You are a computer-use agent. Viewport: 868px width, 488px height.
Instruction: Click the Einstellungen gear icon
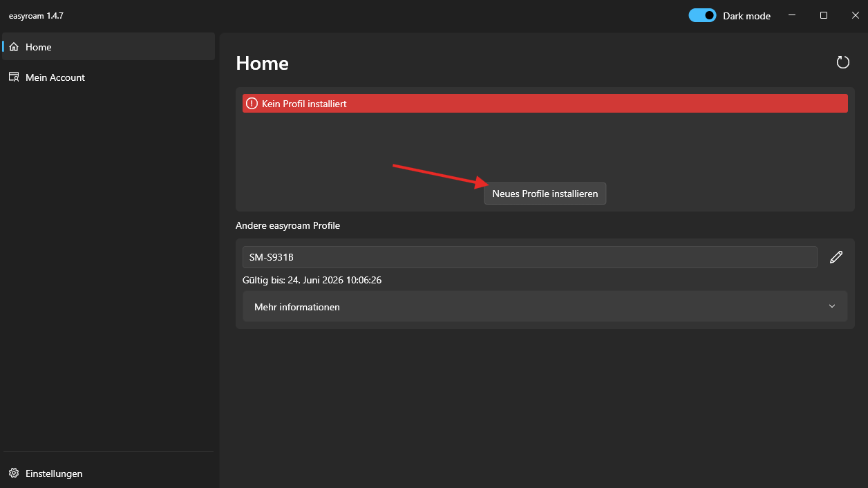[14, 473]
